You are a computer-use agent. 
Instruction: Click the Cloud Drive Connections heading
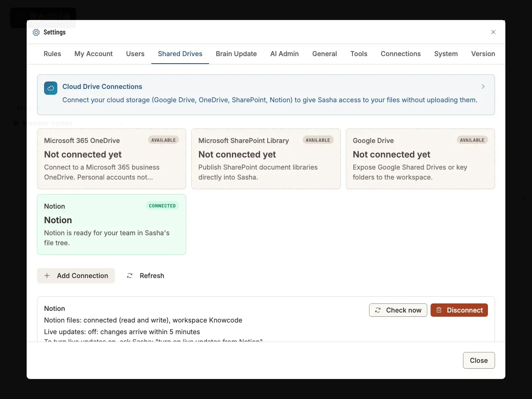[x=102, y=86]
